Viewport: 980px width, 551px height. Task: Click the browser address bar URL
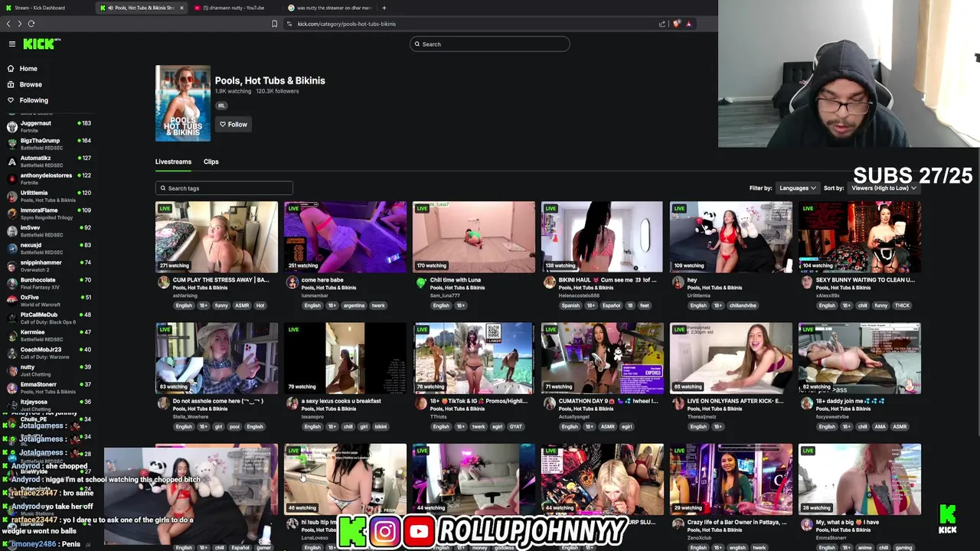(x=346, y=24)
